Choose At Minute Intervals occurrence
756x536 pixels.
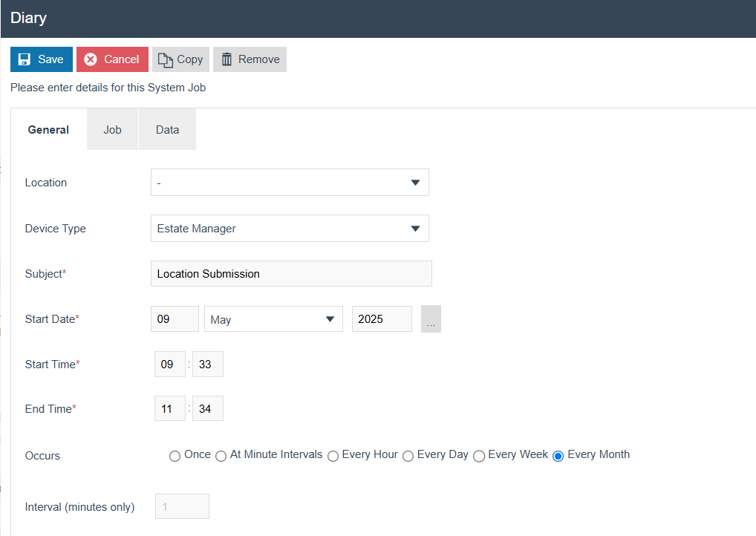(x=221, y=456)
